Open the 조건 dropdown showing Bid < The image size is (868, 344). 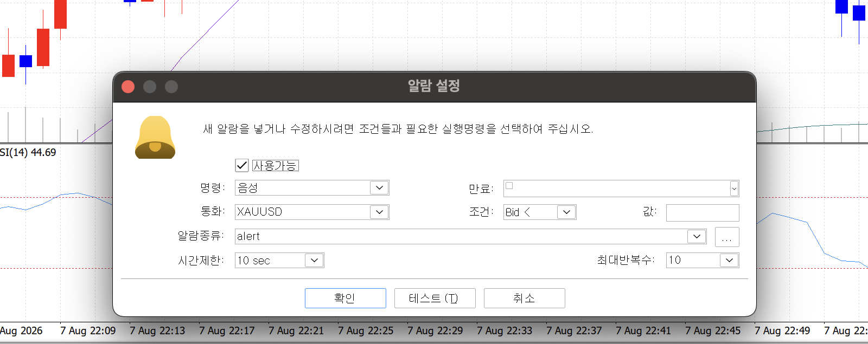pyautogui.click(x=540, y=212)
